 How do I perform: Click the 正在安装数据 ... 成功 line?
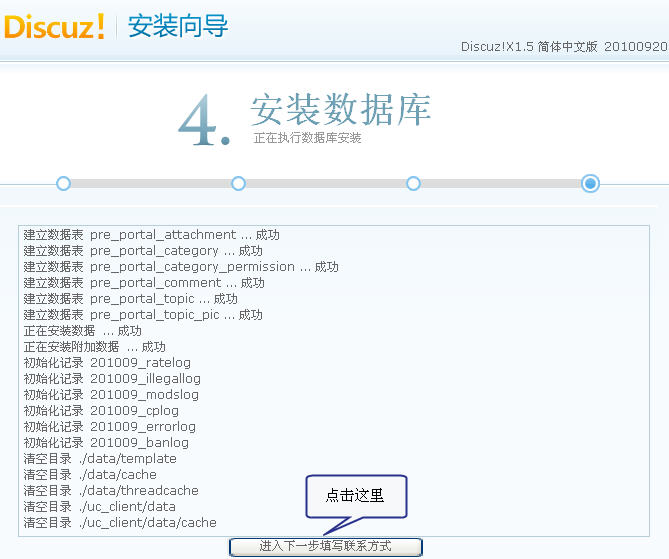click(x=82, y=331)
